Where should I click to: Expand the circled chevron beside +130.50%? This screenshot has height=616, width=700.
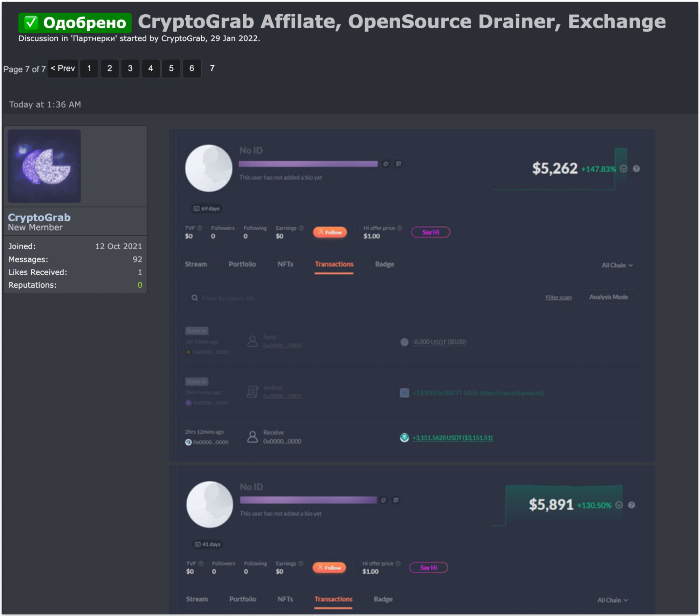click(619, 505)
